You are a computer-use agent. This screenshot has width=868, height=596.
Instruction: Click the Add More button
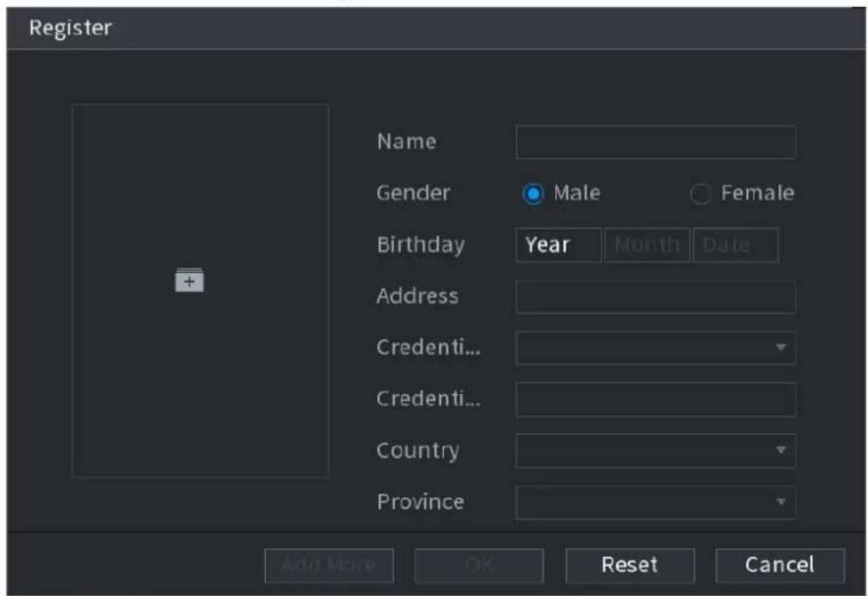pos(329,566)
